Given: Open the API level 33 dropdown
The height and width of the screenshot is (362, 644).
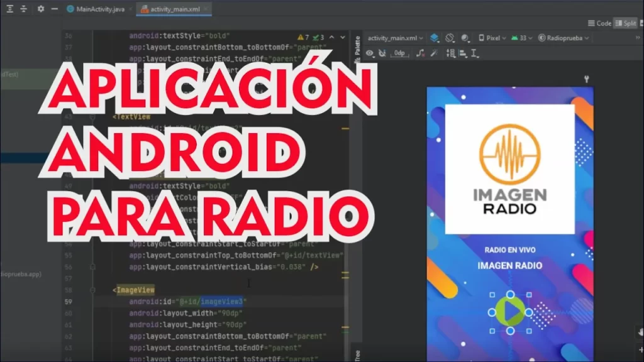Looking at the screenshot, I should point(521,38).
